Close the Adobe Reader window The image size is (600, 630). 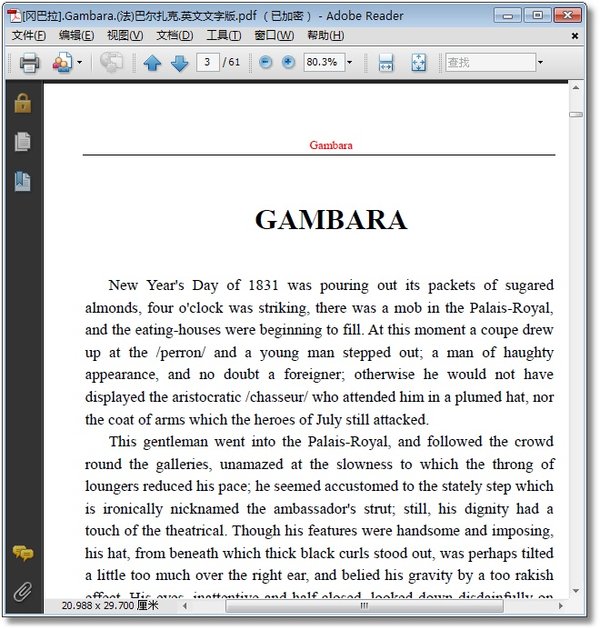click(567, 16)
